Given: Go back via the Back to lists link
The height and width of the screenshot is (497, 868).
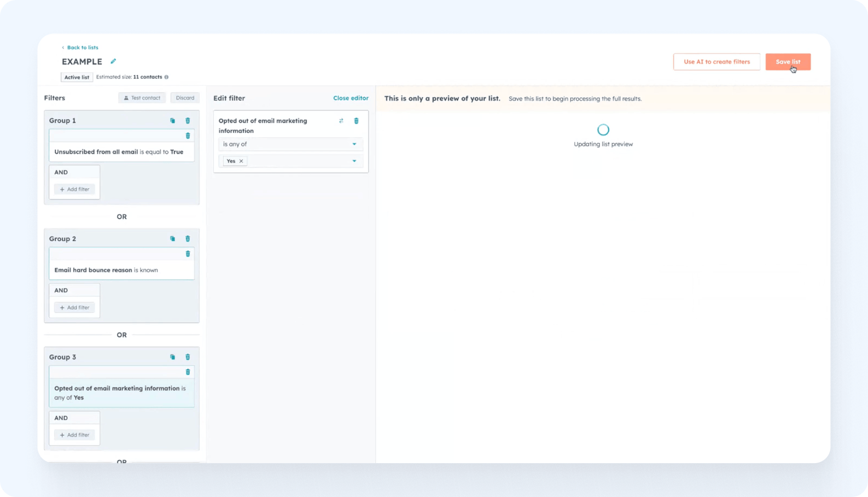Looking at the screenshot, I should pyautogui.click(x=82, y=48).
